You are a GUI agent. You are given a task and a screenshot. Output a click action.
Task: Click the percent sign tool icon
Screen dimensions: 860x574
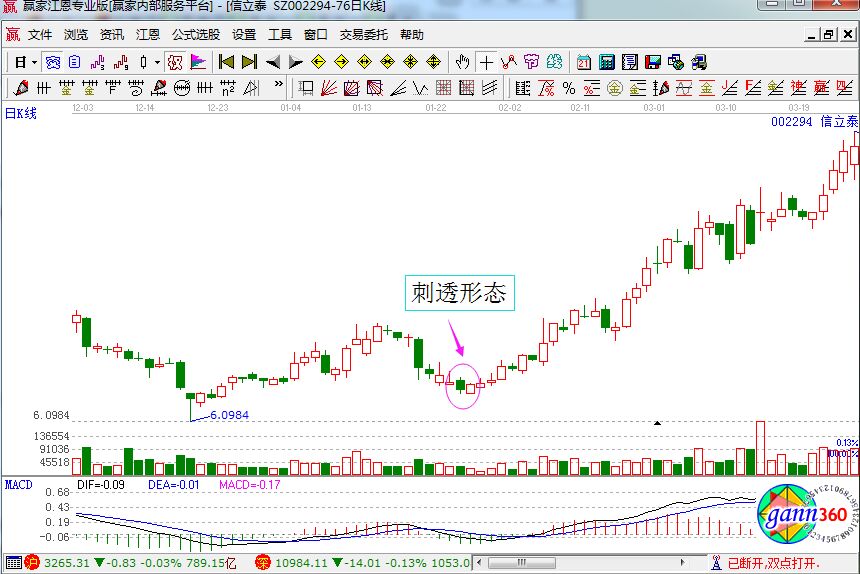[x=568, y=88]
